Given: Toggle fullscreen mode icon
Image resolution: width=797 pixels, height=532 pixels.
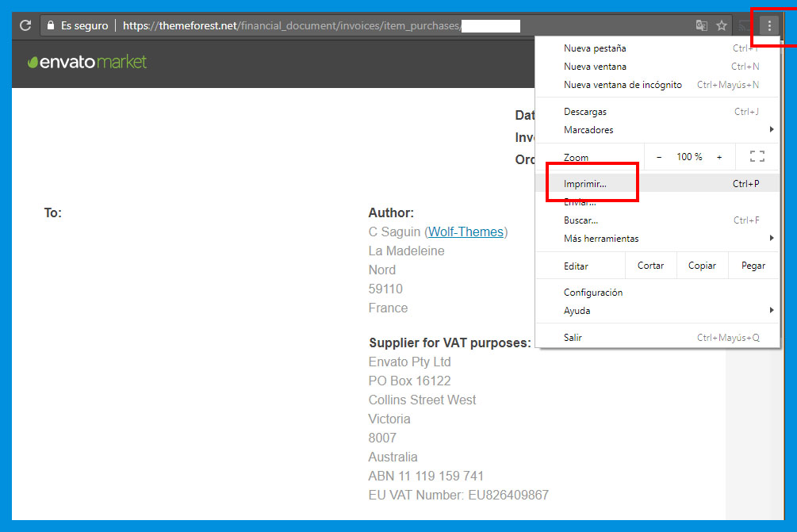Looking at the screenshot, I should (757, 156).
